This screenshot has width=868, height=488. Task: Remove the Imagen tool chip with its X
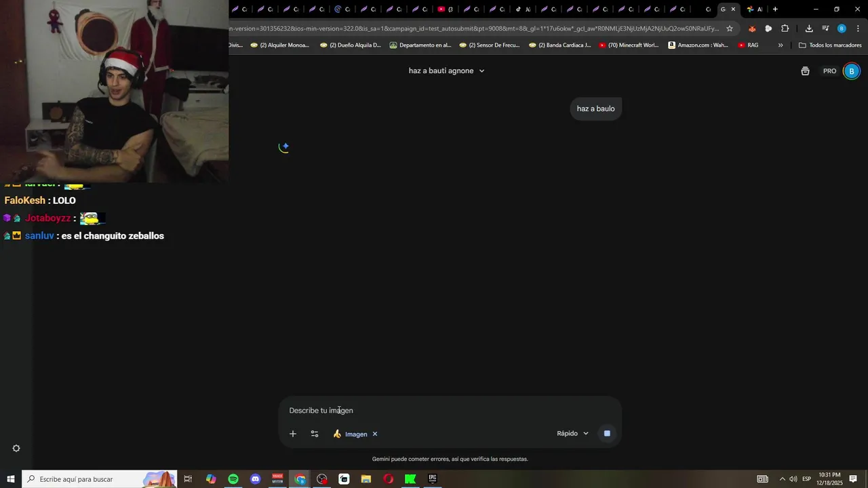[x=375, y=434]
